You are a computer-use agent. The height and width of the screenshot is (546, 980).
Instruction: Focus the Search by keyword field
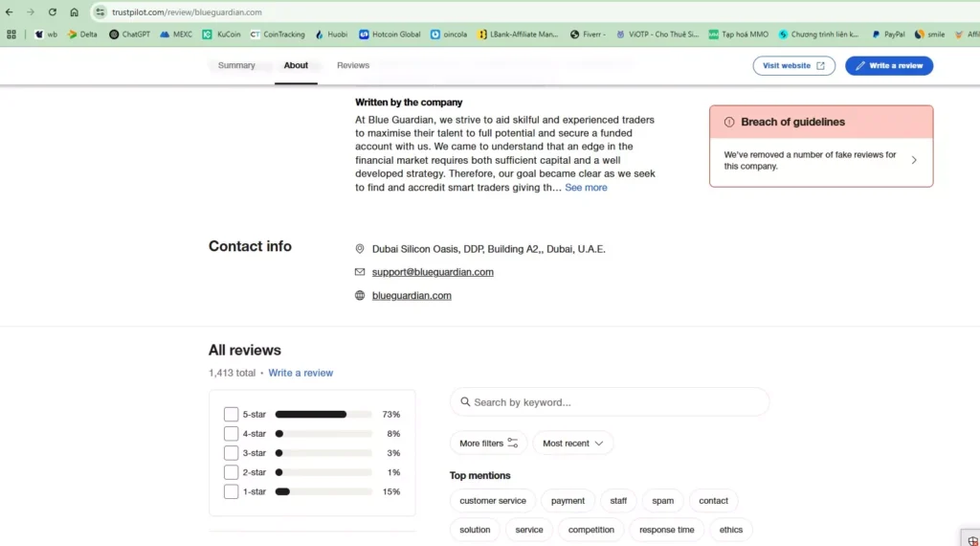[x=610, y=401]
